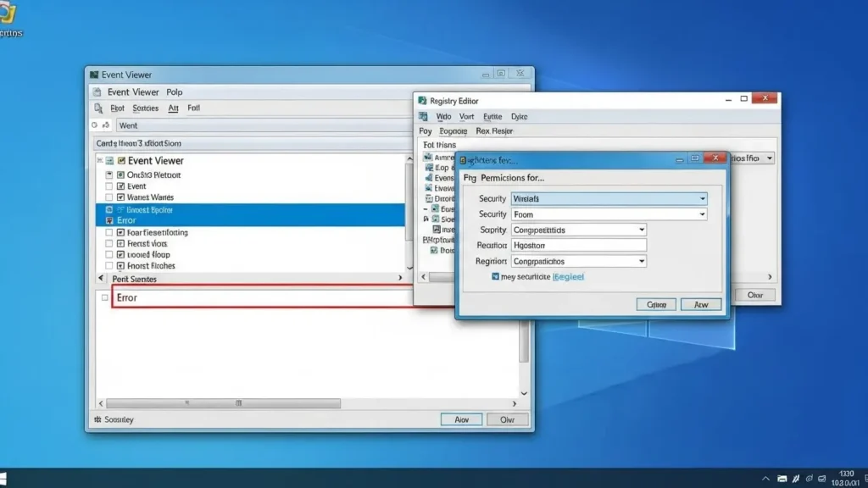
Task: Expand the combo box at Registry Editor's top right
Action: [x=768, y=158]
